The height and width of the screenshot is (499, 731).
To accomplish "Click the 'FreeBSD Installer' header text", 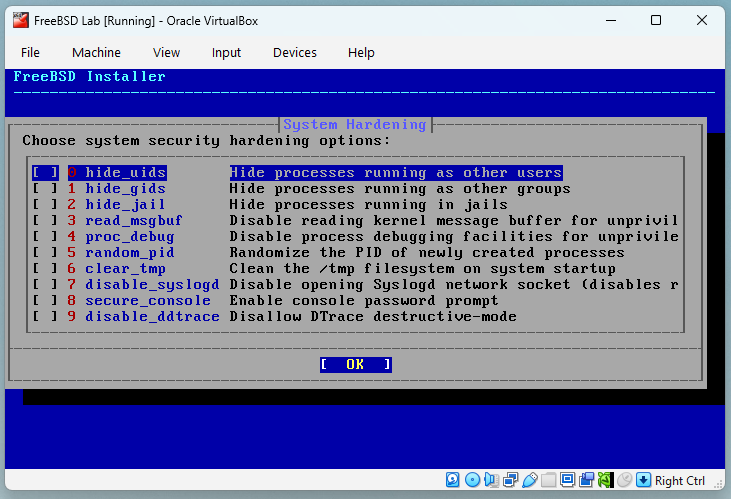I will 89,76.
